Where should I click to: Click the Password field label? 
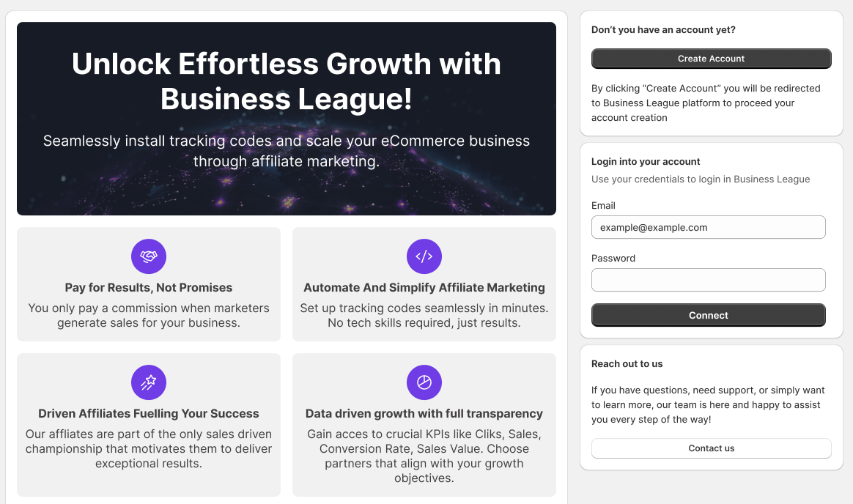pyautogui.click(x=613, y=258)
